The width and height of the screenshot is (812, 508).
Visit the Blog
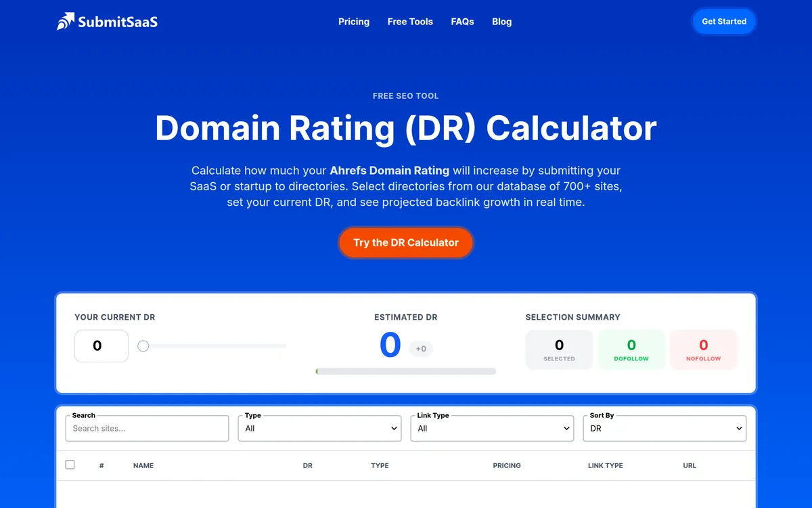(501, 22)
